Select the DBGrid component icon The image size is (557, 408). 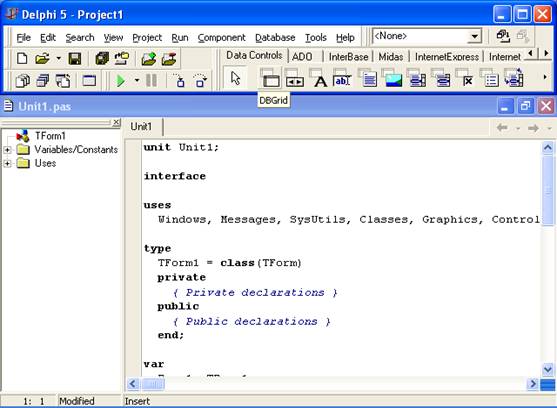(271, 78)
